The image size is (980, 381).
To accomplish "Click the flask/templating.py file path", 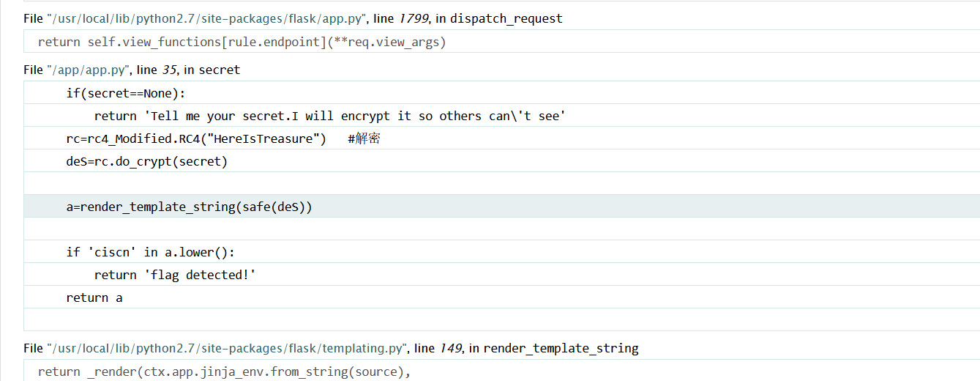I will coord(227,348).
